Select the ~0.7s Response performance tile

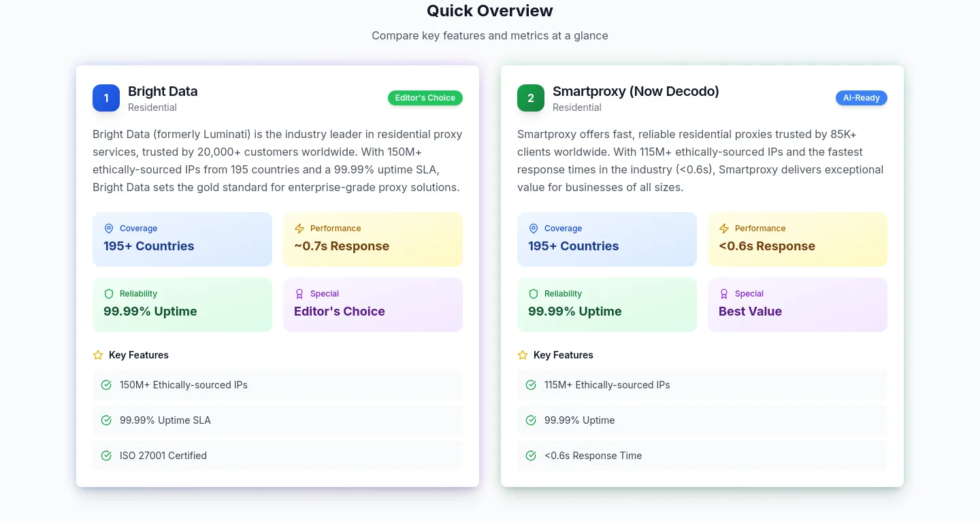(373, 239)
